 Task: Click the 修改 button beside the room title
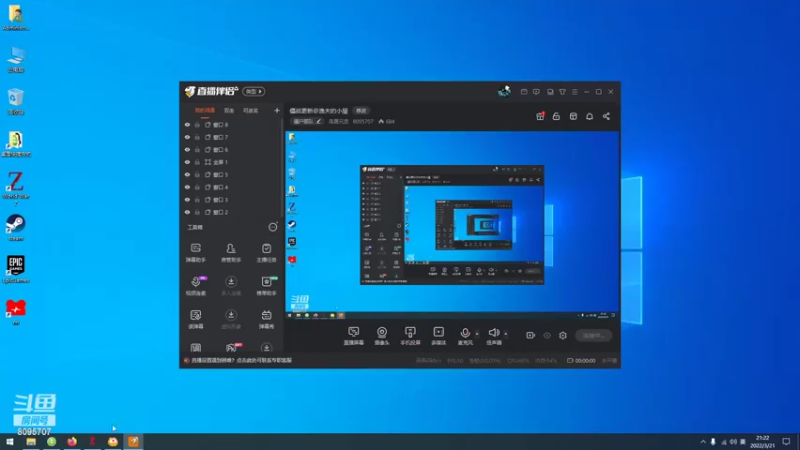point(361,111)
